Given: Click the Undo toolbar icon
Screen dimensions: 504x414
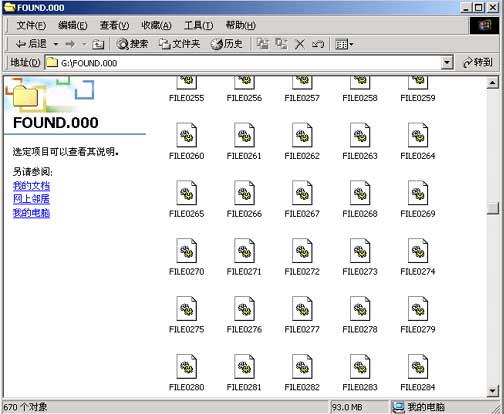Looking at the screenshot, I should pyautogui.click(x=318, y=44).
